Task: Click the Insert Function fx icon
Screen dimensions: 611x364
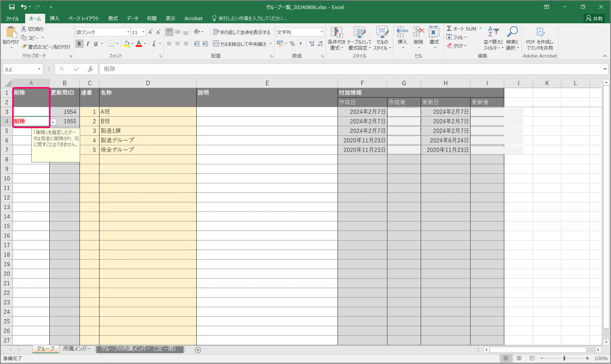Action: (x=90, y=69)
